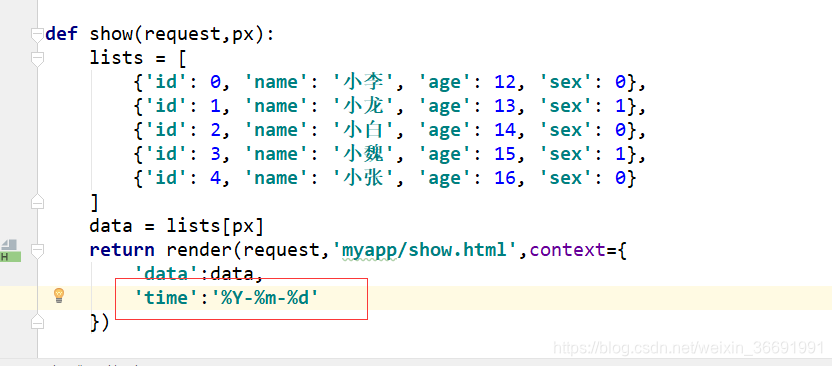
Task: Click the age value 13
Action: tap(505, 106)
